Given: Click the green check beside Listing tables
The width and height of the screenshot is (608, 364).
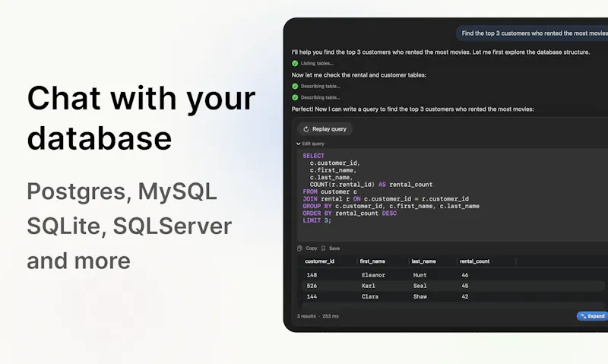Looking at the screenshot, I should tap(295, 63).
